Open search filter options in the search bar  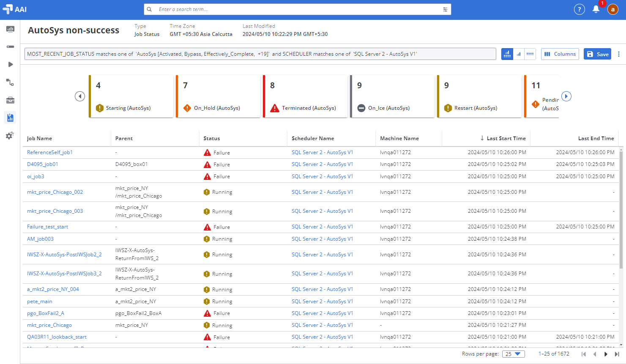pyautogui.click(x=445, y=9)
